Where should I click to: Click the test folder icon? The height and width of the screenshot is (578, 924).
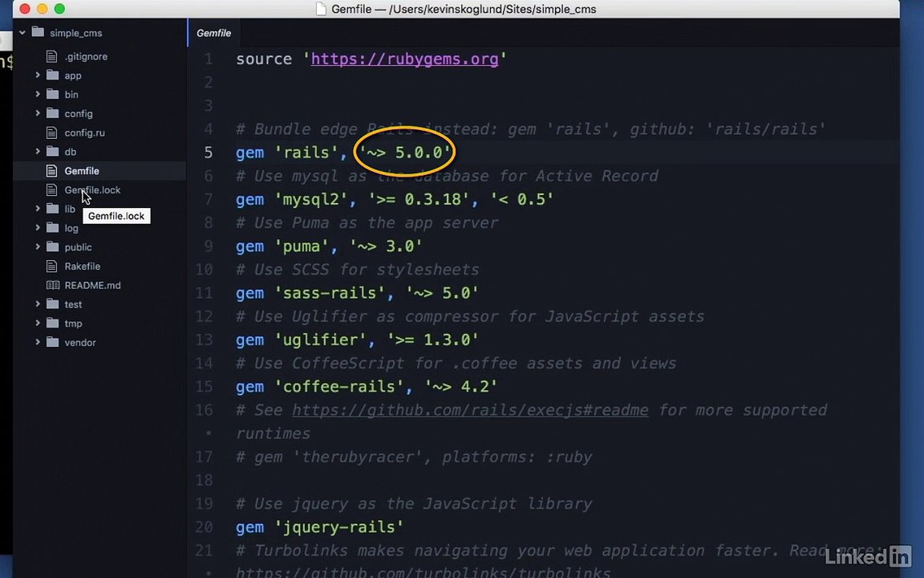52,303
